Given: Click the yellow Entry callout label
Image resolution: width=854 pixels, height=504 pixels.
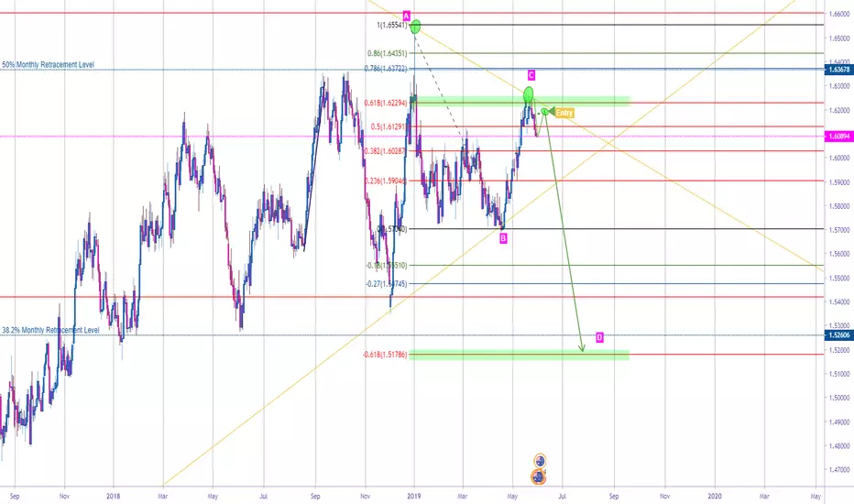Looking at the screenshot, I should 564,113.
